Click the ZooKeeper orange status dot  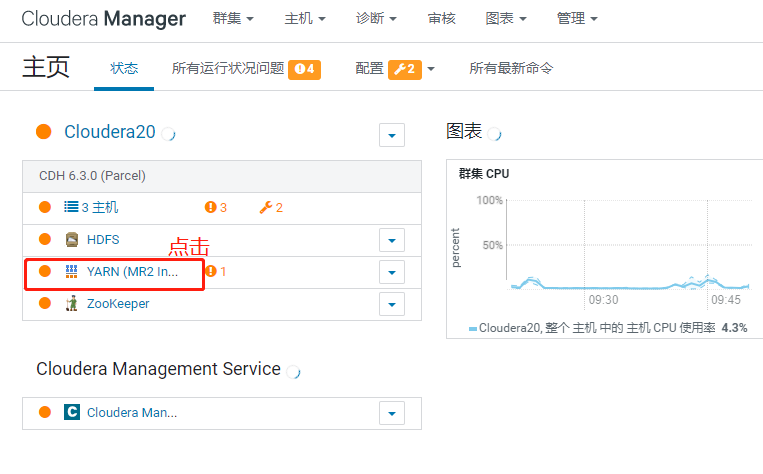(45, 303)
